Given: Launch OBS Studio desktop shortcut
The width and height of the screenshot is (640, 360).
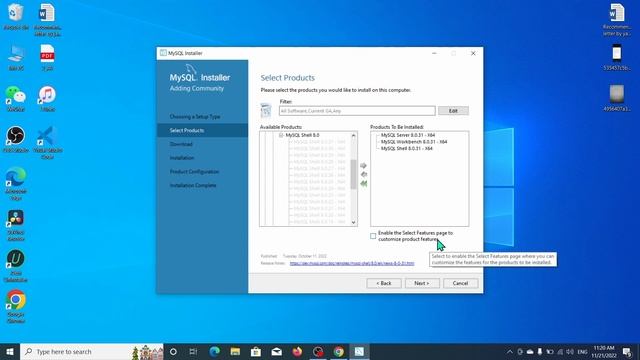Looking at the screenshot, I should coord(16,139).
